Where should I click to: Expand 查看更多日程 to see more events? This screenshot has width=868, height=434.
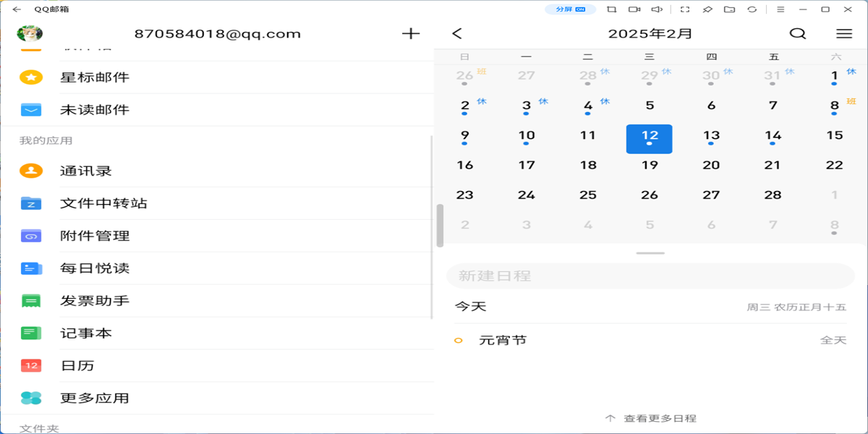coord(650,417)
